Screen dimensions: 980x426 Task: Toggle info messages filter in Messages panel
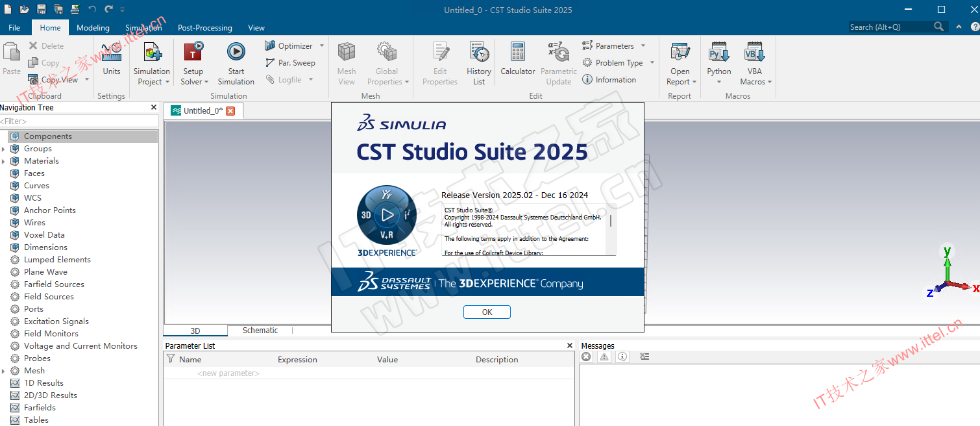(x=622, y=357)
